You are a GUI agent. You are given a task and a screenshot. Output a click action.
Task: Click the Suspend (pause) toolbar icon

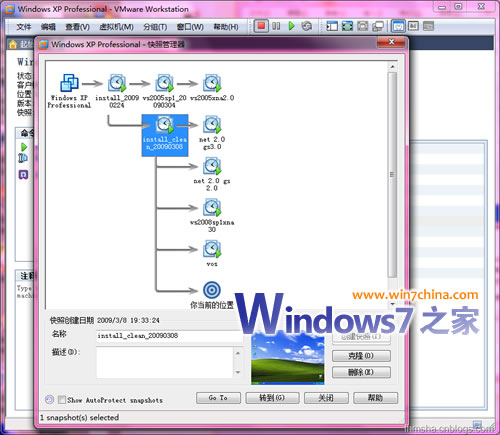click(276, 26)
